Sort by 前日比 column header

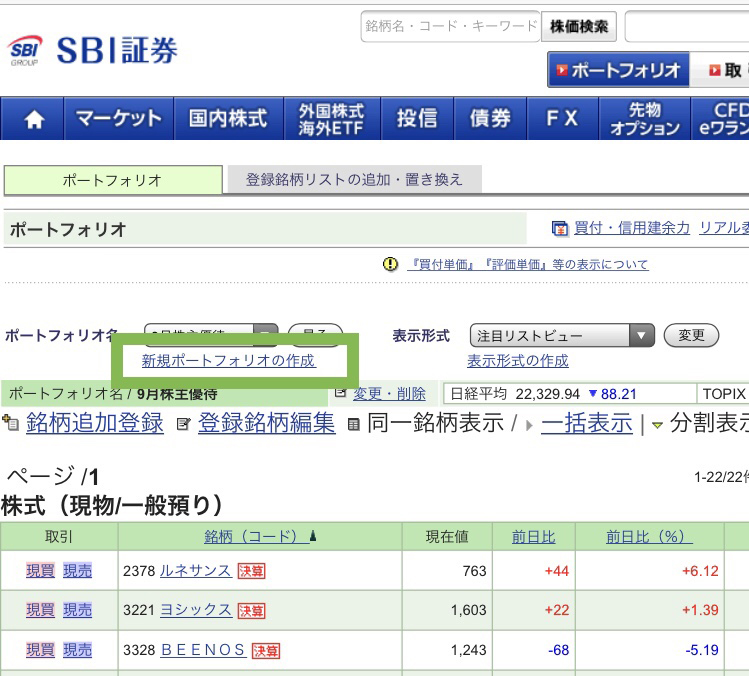(x=534, y=537)
